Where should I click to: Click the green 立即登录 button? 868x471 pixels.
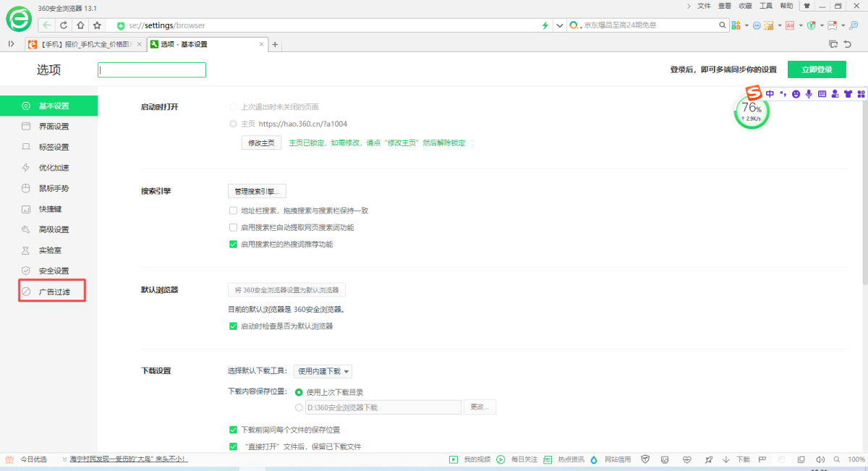point(817,69)
